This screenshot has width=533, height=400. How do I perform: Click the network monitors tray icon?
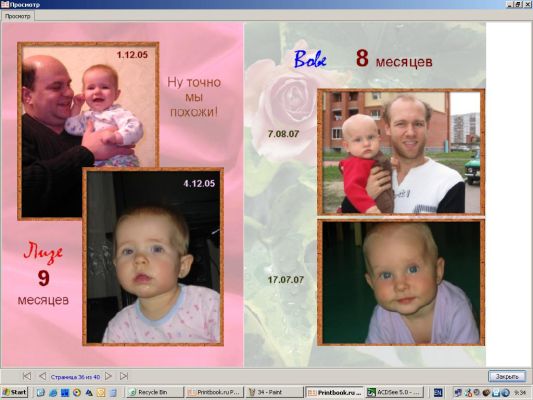pos(458,393)
